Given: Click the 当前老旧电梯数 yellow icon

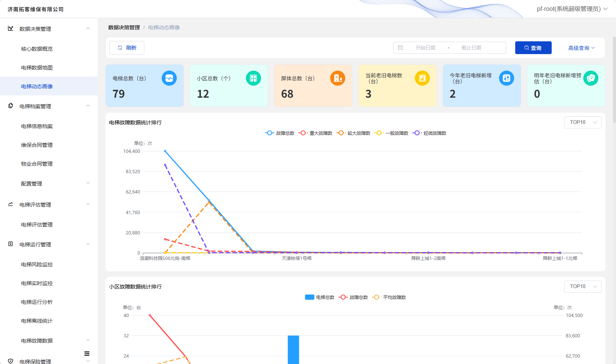Looking at the screenshot, I should pos(422,78).
